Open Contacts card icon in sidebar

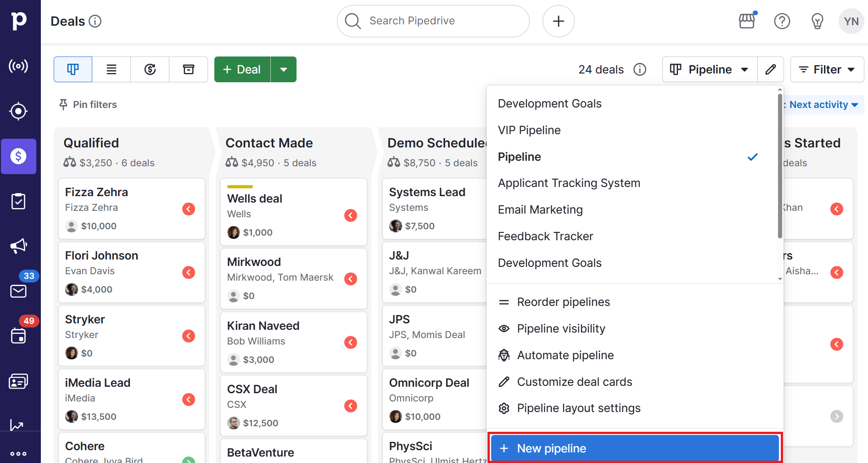[18, 381]
